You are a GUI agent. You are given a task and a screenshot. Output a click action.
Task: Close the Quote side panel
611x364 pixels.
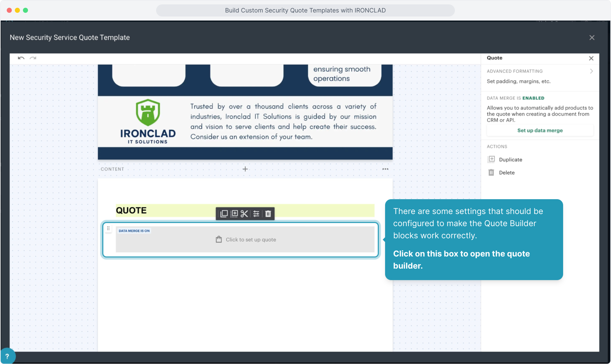(591, 58)
